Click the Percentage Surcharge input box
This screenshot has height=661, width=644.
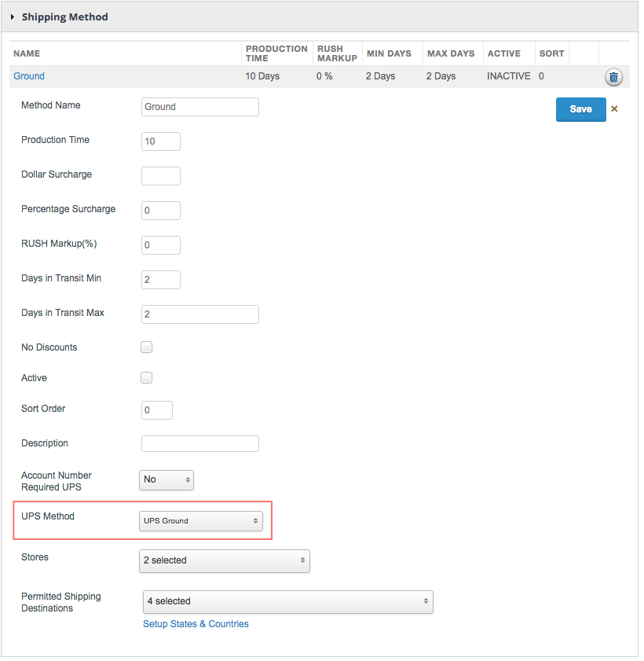pos(161,211)
